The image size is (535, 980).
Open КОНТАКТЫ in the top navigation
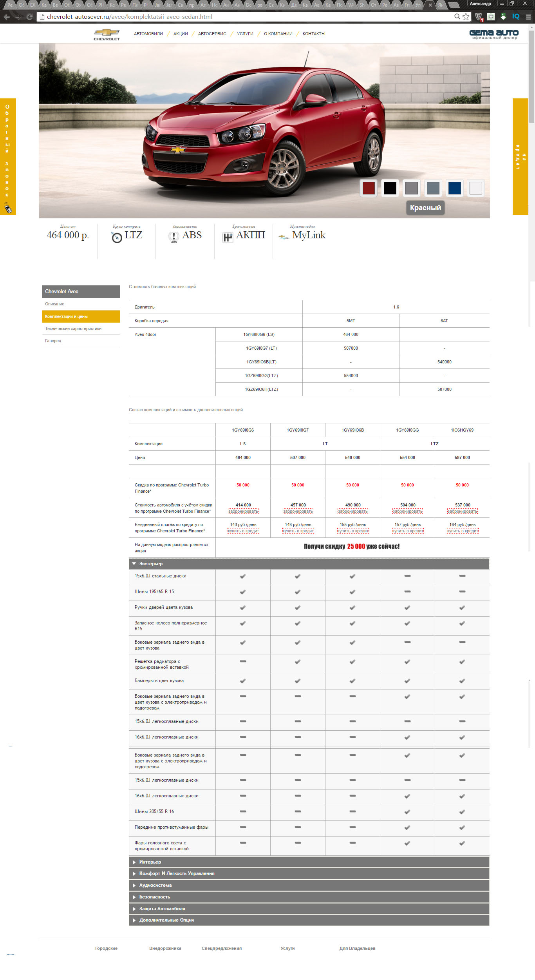pos(314,34)
